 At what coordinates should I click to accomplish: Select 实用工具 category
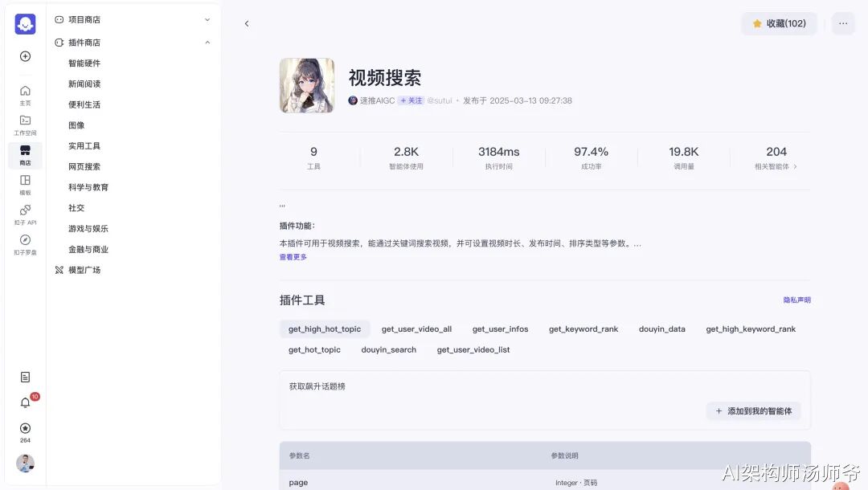(84, 146)
